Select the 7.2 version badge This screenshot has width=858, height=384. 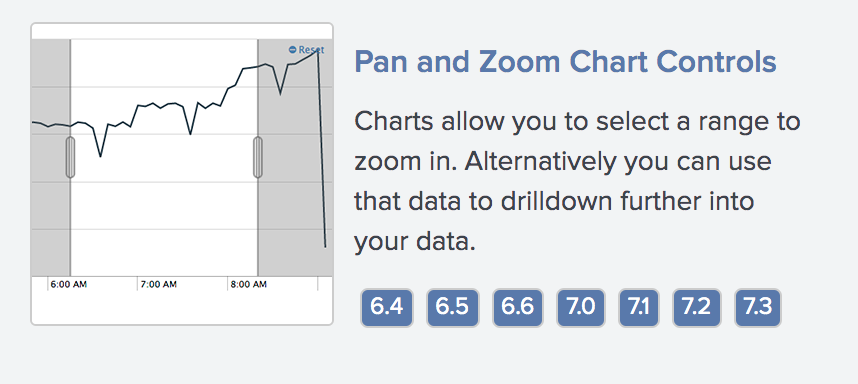point(697,307)
